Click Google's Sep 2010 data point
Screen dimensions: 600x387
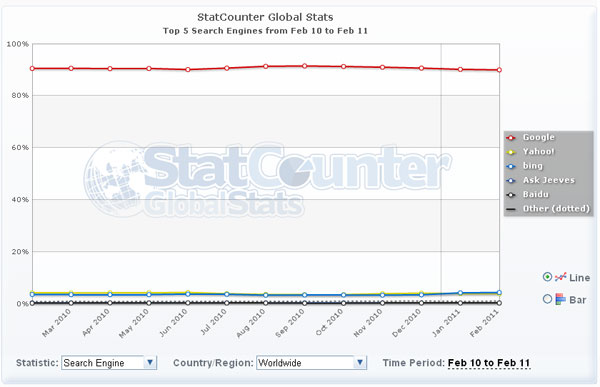pos(305,66)
